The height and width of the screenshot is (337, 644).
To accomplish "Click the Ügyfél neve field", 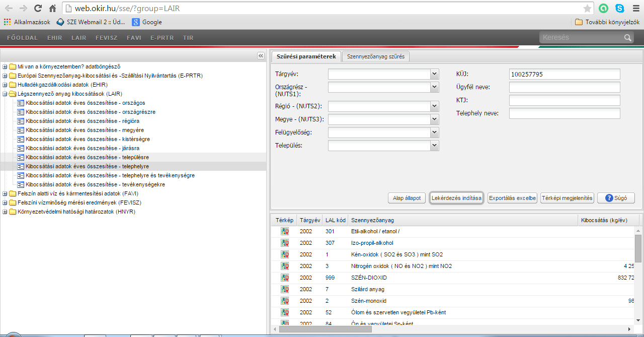I will 565,87.
